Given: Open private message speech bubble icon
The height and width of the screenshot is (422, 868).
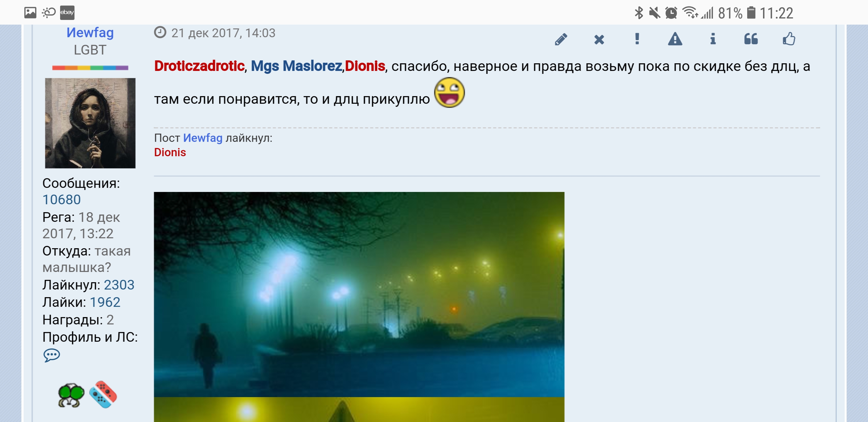Looking at the screenshot, I should (x=52, y=355).
